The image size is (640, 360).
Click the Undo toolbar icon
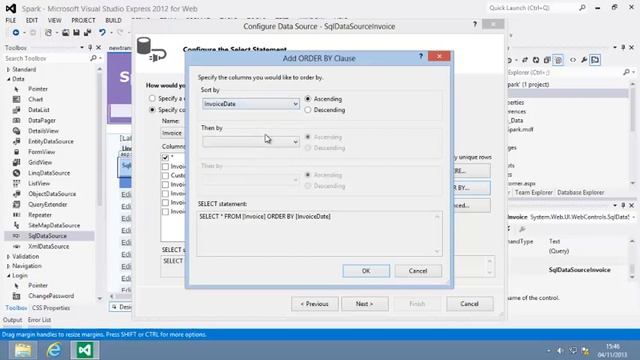[102, 33]
